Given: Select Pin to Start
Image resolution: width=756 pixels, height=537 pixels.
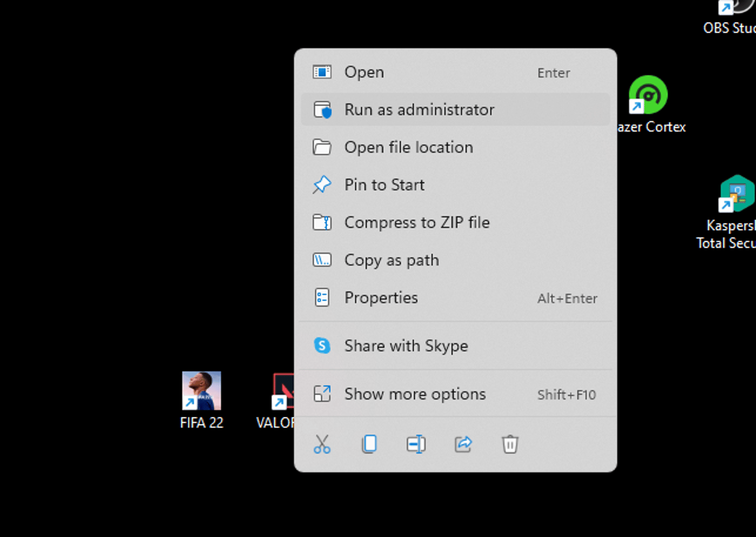Looking at the screenshot, I should click(x=455, y=185).
